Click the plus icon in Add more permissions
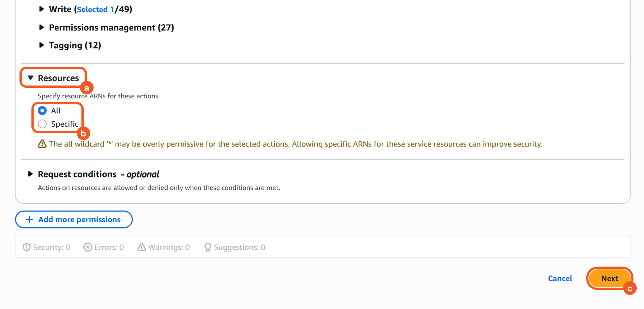The height and width of the screenshot is (309, 644). pyautogui.click(x=29, y=219)
